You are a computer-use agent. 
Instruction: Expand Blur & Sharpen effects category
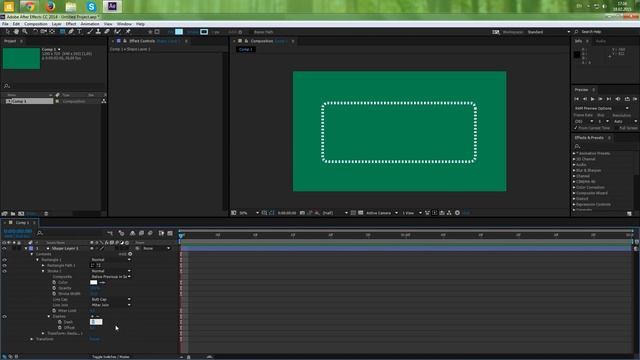574,171
